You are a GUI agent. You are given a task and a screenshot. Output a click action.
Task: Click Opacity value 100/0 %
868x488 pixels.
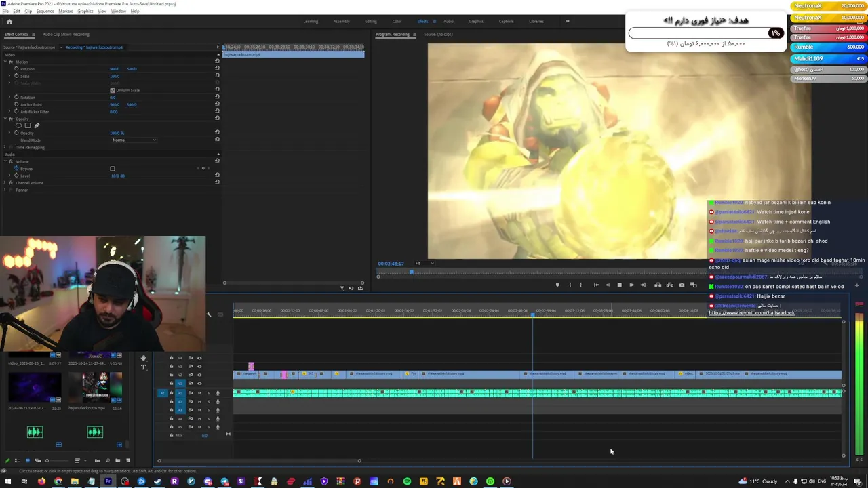coord(117,133)
